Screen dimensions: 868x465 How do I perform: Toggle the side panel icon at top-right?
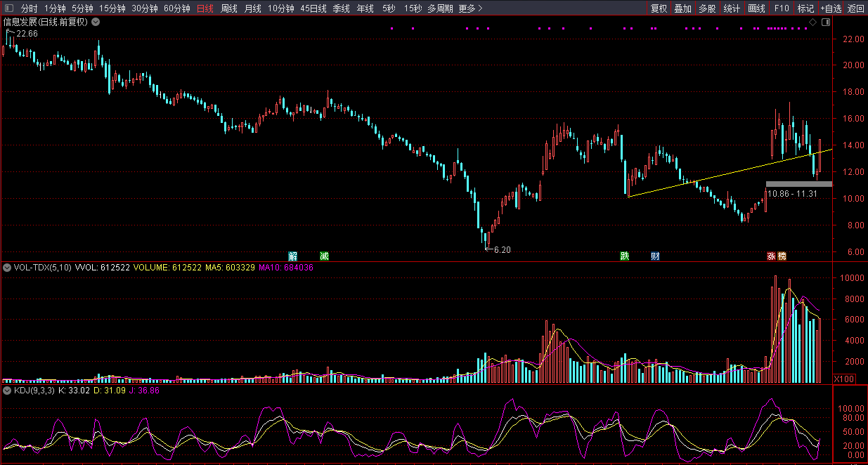[x=825, y=22]
